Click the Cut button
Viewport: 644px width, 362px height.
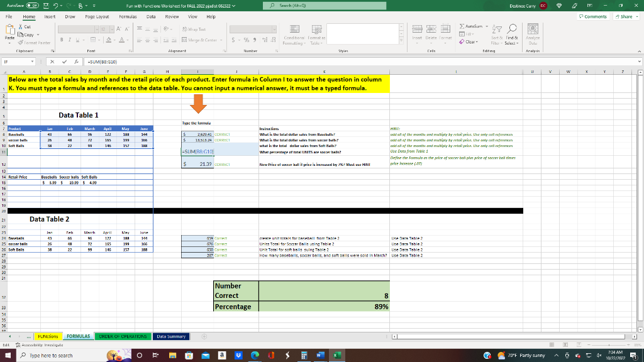coord(25,26)
